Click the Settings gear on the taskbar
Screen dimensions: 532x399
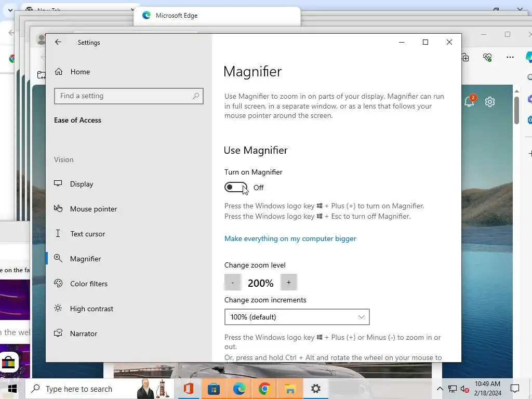(x=315, y=389)
